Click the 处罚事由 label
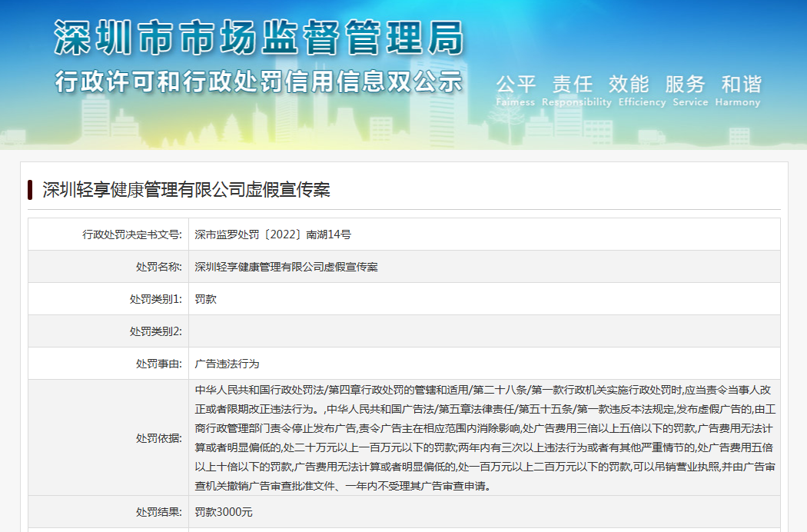This screenshot has width=807, height=532. click(x=159, y=364)
